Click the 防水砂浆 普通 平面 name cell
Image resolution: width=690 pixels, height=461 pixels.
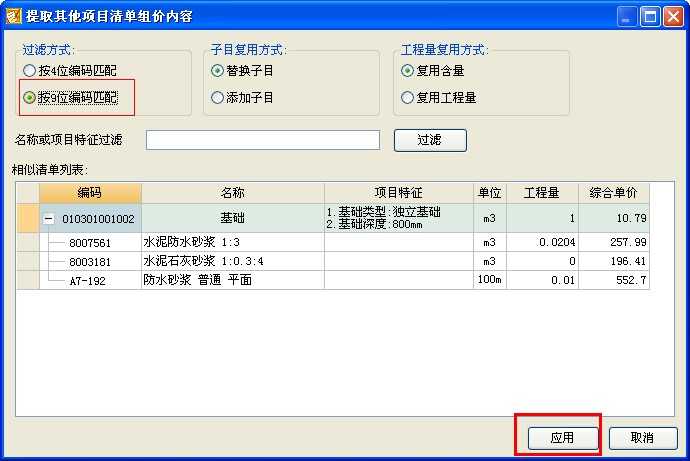233,280
